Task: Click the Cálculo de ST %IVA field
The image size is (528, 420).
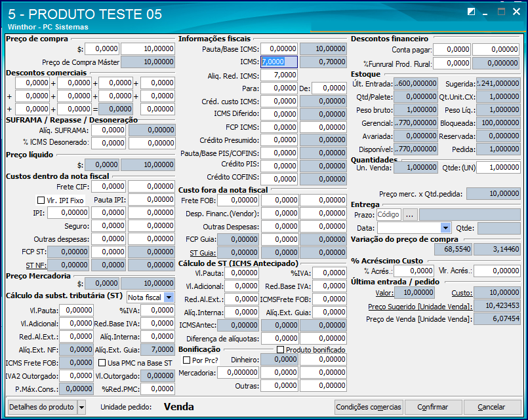Action: [329, 273]
